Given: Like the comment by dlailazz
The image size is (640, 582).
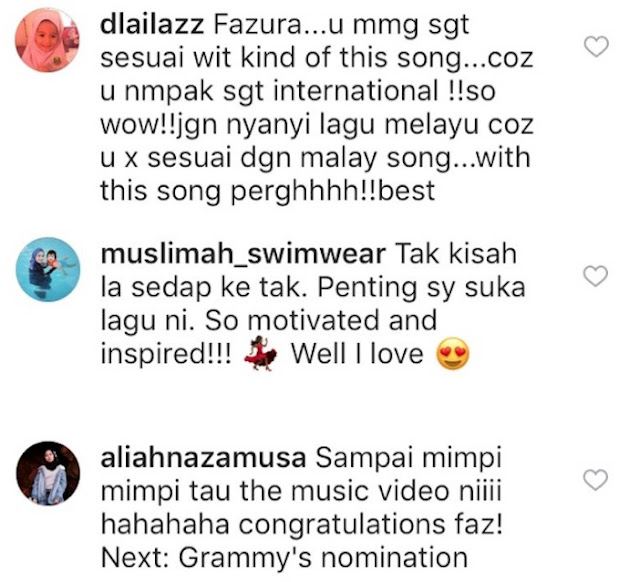Looking at the screenshot, I should point(596,46).
